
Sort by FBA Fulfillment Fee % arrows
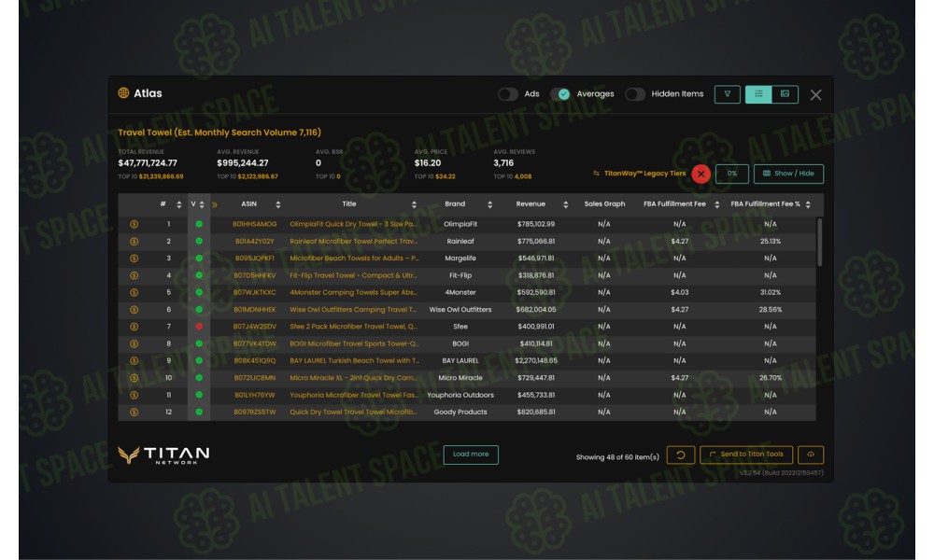click(x=808, y=204)
